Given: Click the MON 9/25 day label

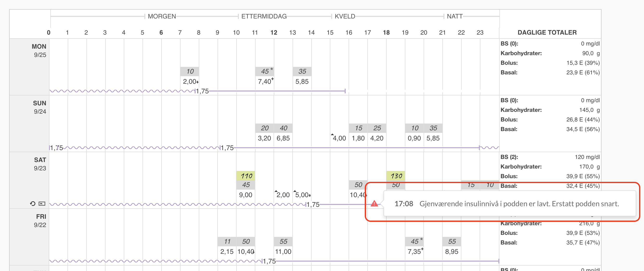Looking at the screenshot, I should click(x=39, y=51).
